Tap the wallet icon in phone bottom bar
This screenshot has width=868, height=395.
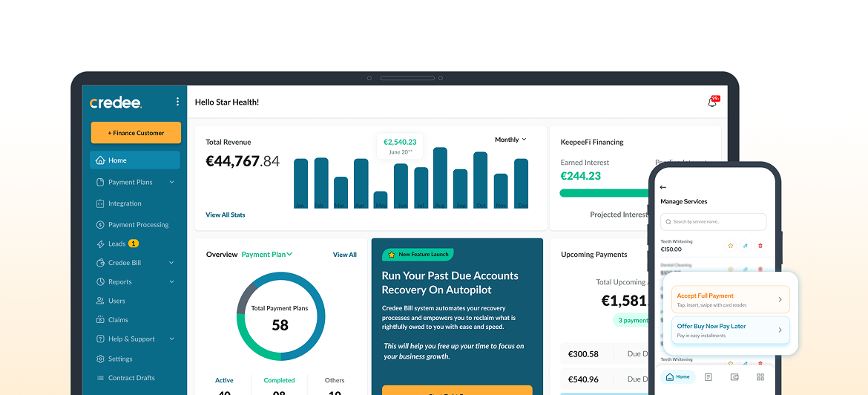[x=734, y=377]
